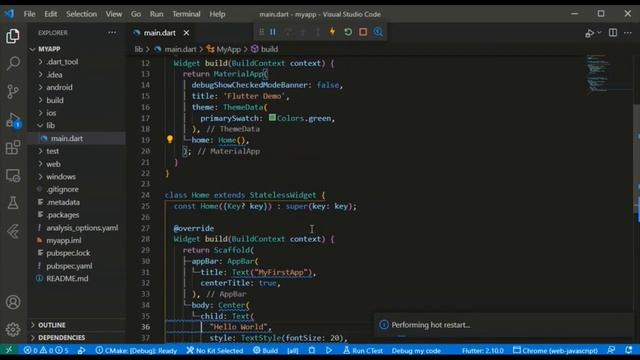Click the remote window status bar icon
This screenshot has height=360, width=640.
point(8,350)
